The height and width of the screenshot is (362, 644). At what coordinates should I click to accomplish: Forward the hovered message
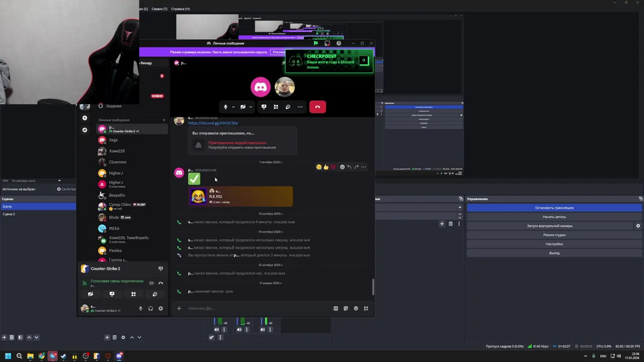tap(356, 167)
